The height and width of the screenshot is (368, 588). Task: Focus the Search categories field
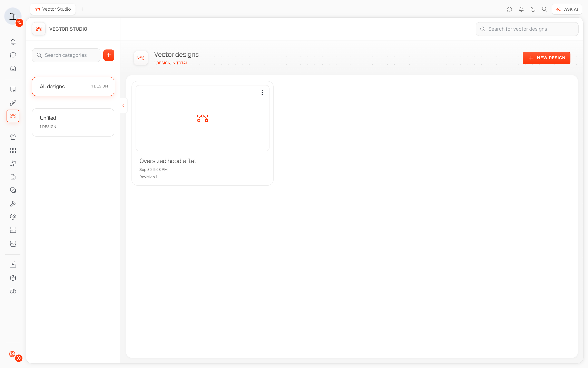click(x=66, y=55)
